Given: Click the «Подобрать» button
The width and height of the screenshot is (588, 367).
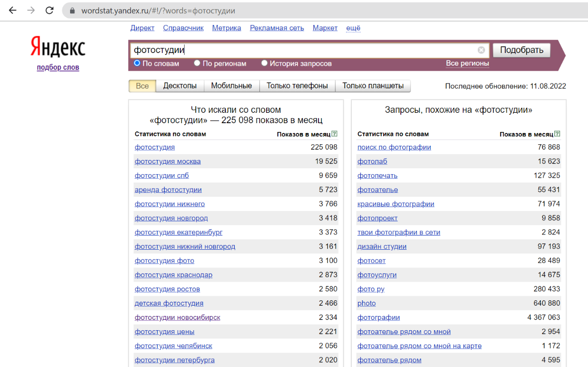Looking at the screenshot, I should pyautogui.click(x=522, y=50).
